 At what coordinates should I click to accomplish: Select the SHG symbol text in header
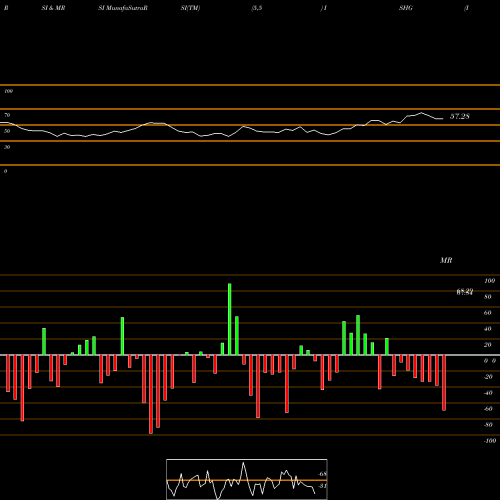click(406, 8)
